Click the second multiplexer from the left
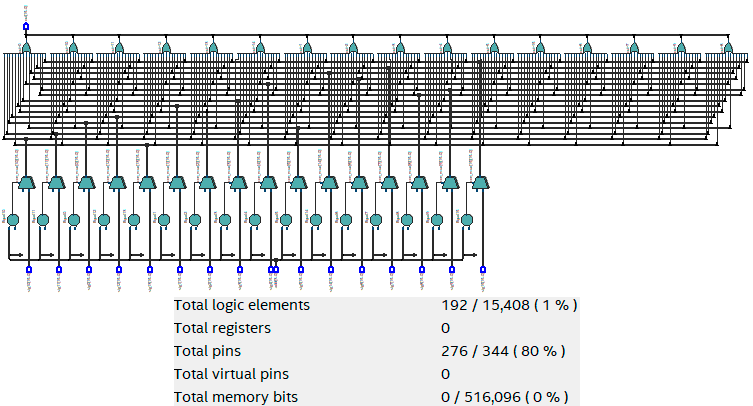The image size is (753, 406). point(57,183)
